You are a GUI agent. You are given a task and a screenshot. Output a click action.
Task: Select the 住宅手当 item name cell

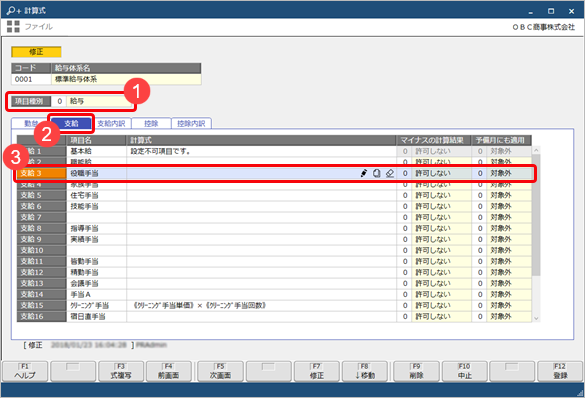[x=96, y=195]
